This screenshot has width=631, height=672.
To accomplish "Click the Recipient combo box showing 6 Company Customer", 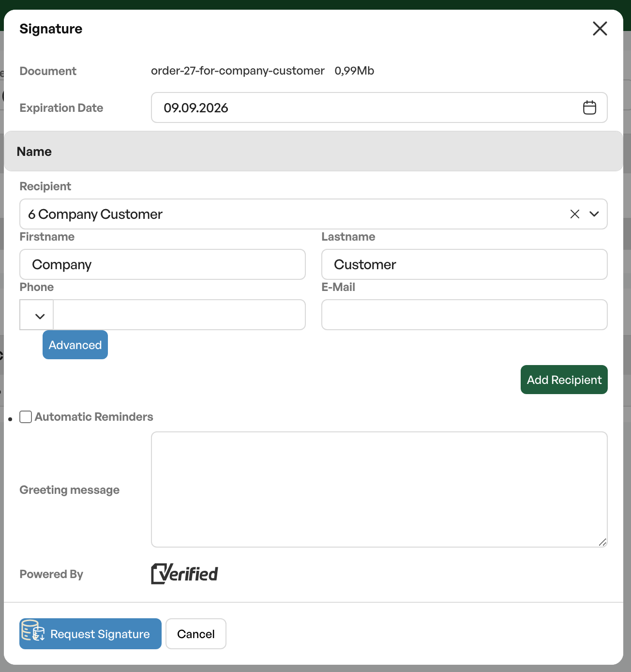I will pyautogui.click(x=314, y=214).
